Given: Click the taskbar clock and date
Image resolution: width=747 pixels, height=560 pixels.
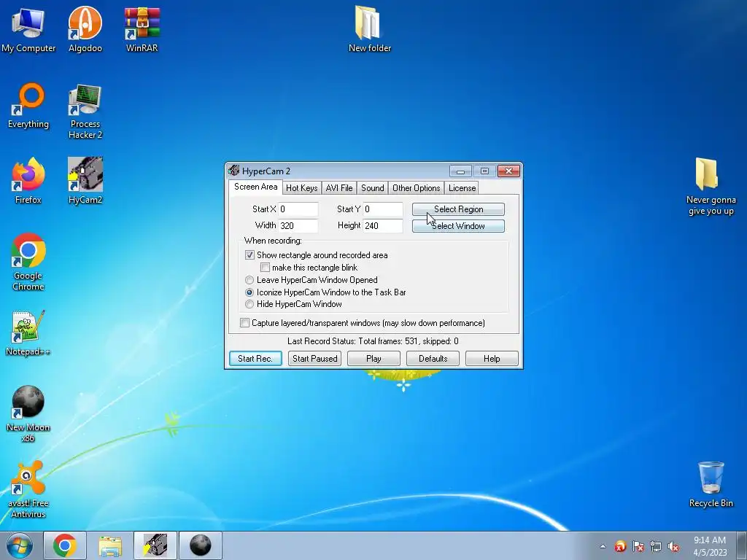Looking at the screenshot, I should click(x=710, y=546).
